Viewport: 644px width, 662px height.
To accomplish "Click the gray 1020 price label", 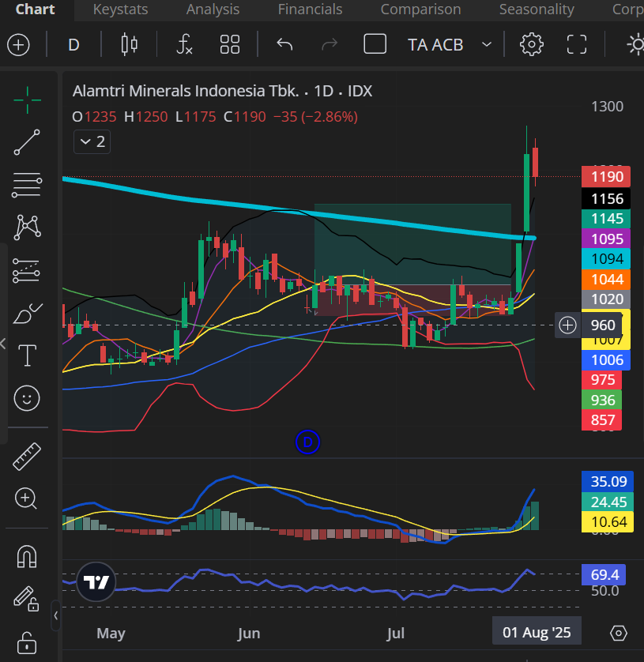I will [606, 299].
